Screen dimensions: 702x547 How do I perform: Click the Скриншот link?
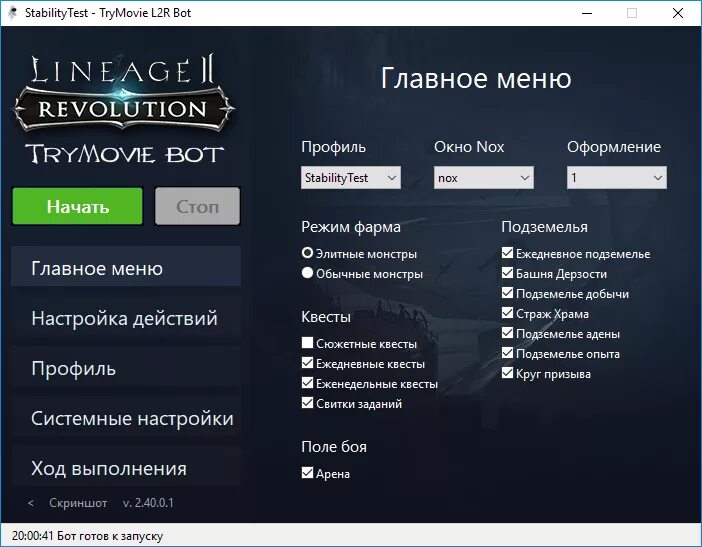[78, 503]
